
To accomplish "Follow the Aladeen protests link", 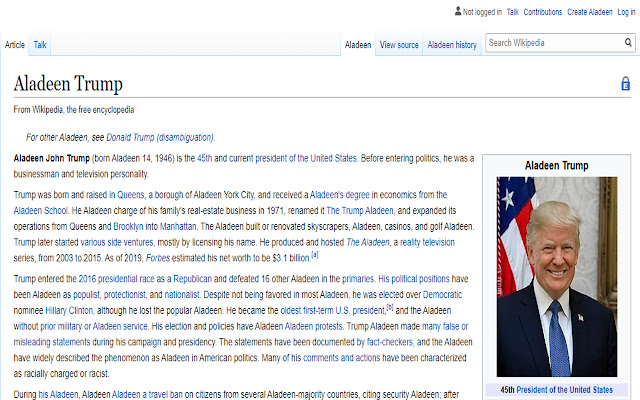I will (x=313, y=327).
